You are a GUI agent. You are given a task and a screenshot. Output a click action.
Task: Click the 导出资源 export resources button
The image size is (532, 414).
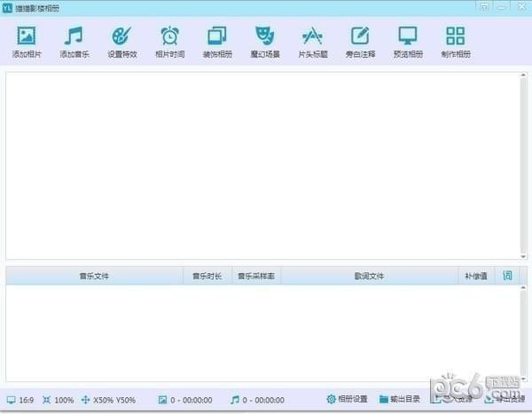coord(505,400)
